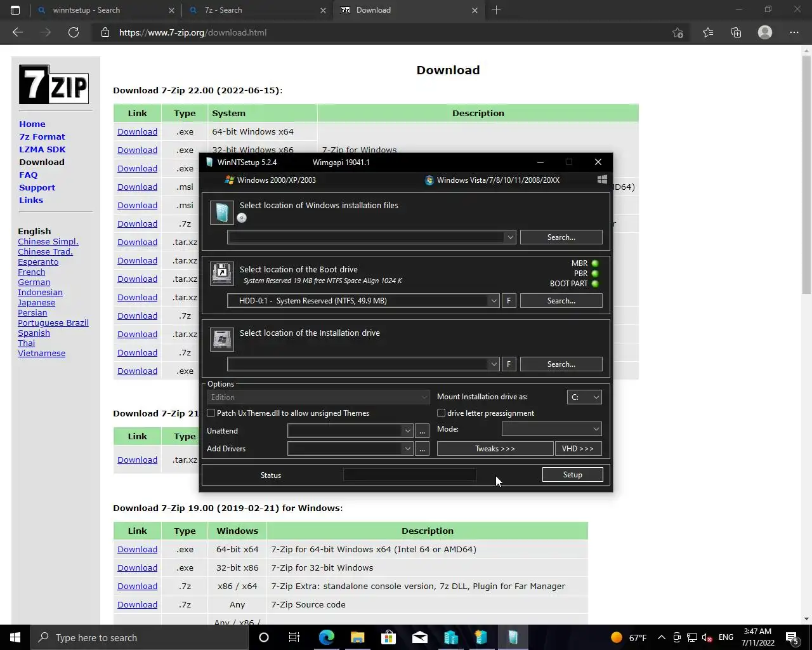Open tab actions menu icon in browser

point(15,10)
